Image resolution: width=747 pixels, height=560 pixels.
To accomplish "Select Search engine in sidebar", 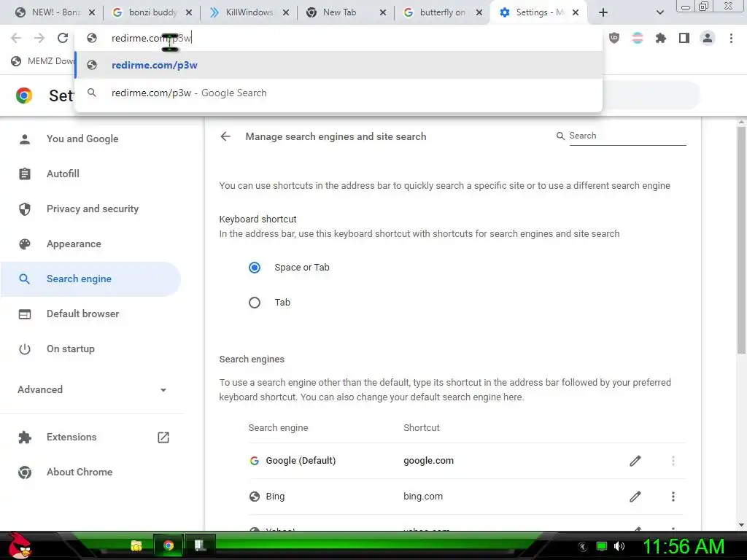I will coord(90,279).
